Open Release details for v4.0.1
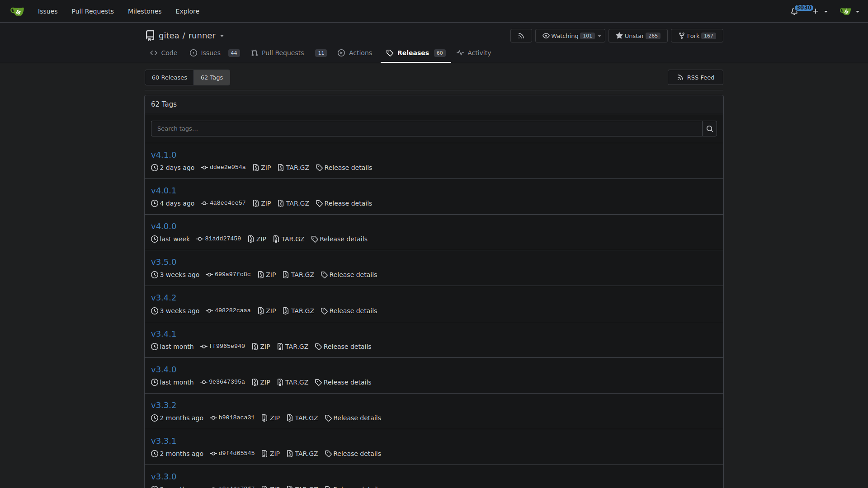Image resolution: width=868 pixels, height=488 pixels. pos(344,203)
